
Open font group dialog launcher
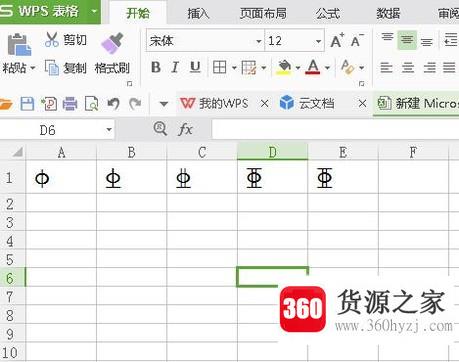click(x=361, y=84)
